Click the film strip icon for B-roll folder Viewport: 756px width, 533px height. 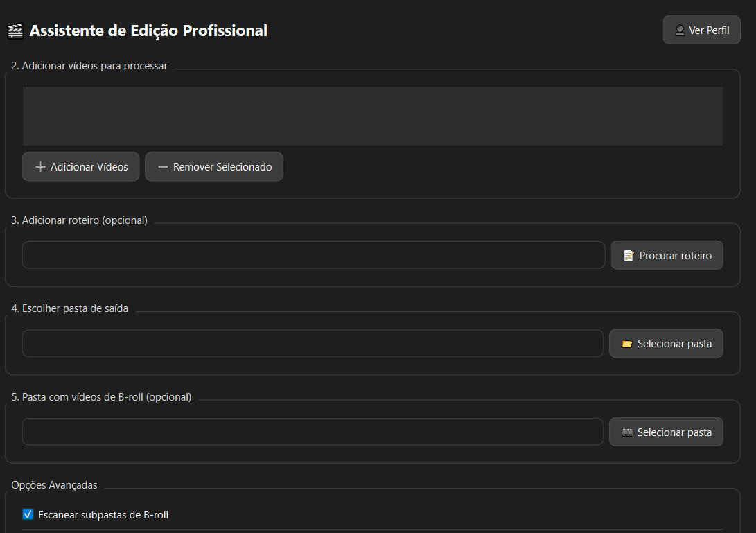click(x=627, y=432)
